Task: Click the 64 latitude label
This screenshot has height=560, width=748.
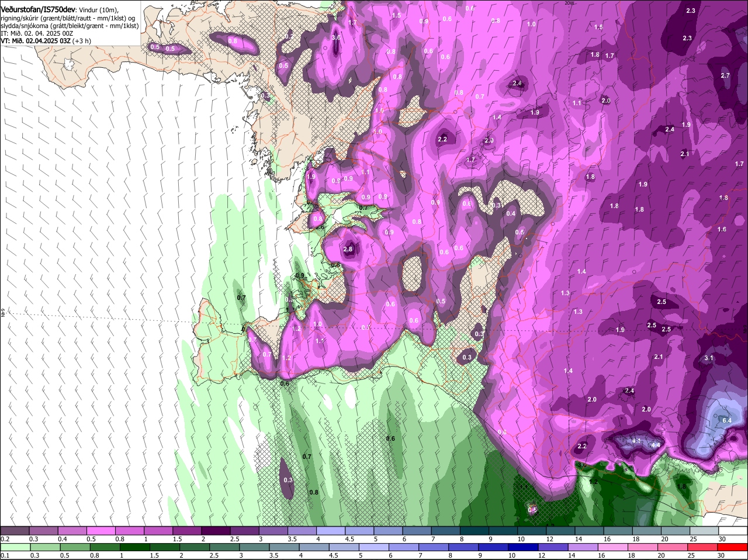Action: [x=2, y=314]
